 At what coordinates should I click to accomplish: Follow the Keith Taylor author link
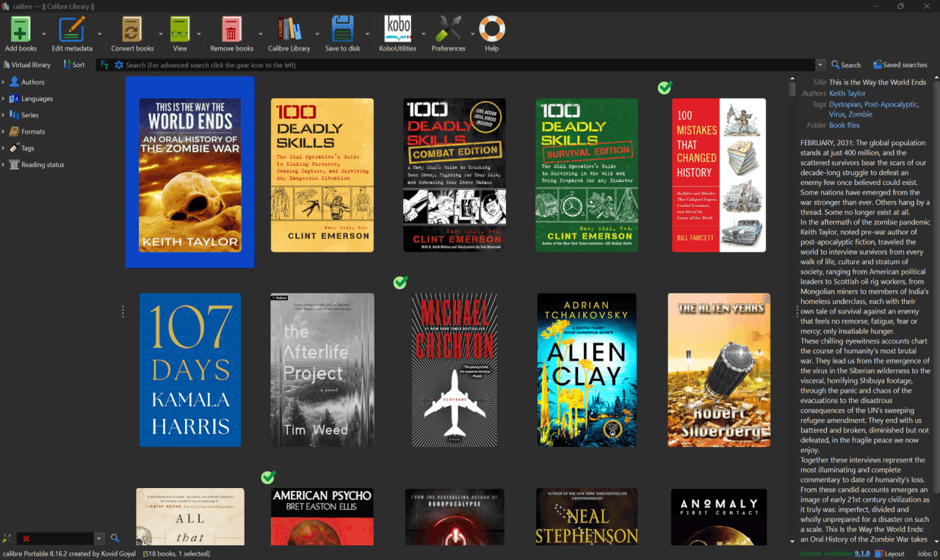pos(847,93)
